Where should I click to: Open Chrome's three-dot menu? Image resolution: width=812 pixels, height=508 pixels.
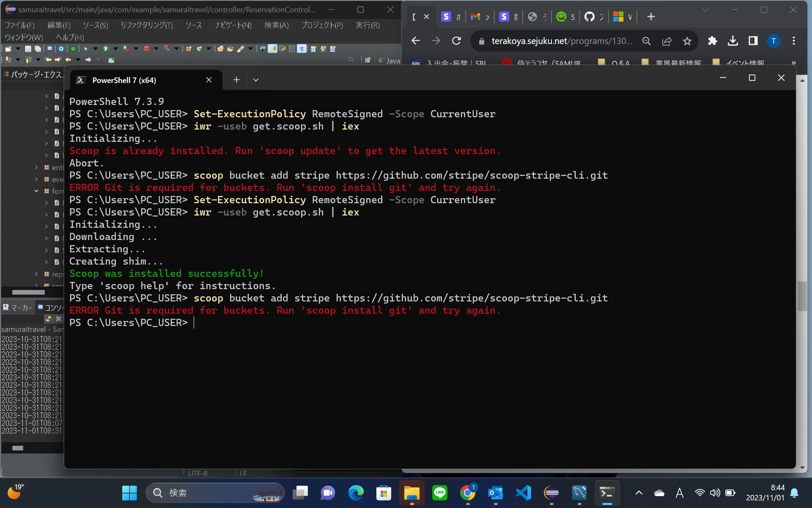794,41
